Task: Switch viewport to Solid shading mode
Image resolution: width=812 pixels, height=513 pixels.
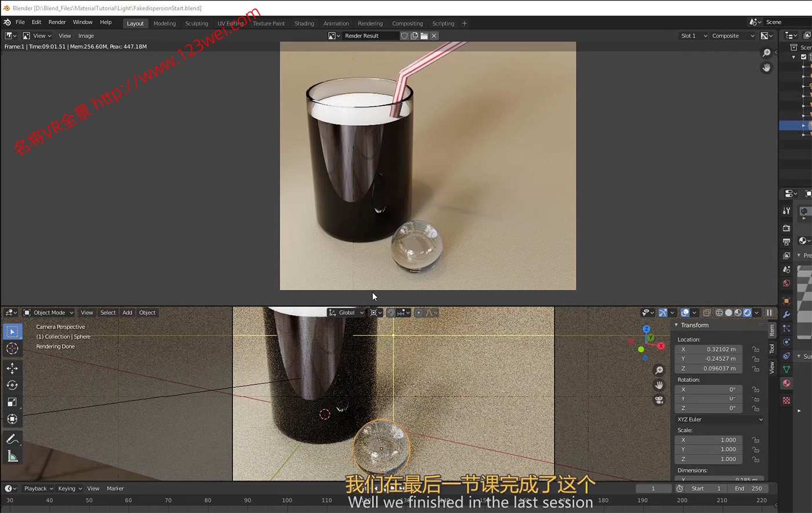Action: point(728,313)
